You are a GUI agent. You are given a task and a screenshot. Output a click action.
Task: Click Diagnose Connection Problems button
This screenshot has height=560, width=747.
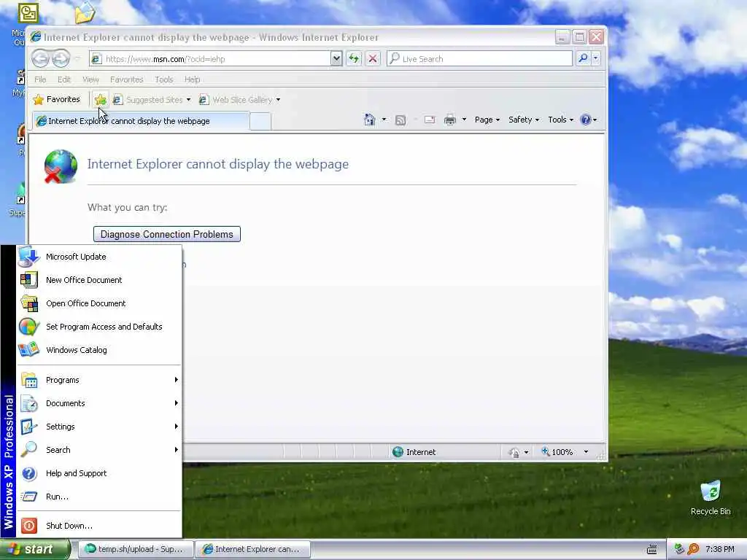pyautogui.click(x=167, y=234)
